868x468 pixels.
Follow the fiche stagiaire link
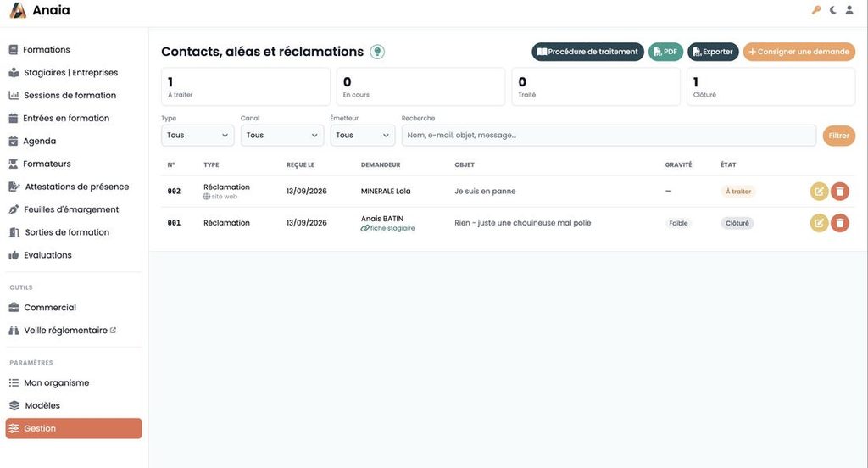point(388,228)
